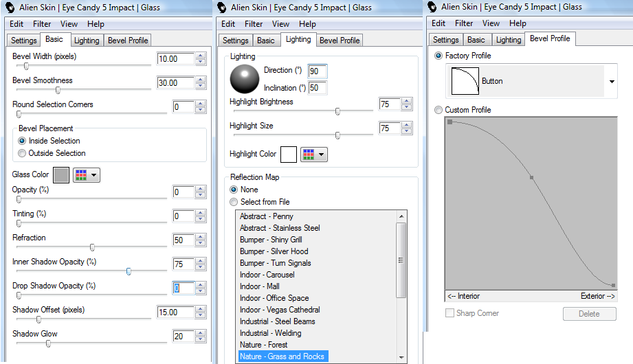Click Alien Skin icon in Basic window title
Image resolution: width=633 pixels, height=364 pixels.
[10, 8]
